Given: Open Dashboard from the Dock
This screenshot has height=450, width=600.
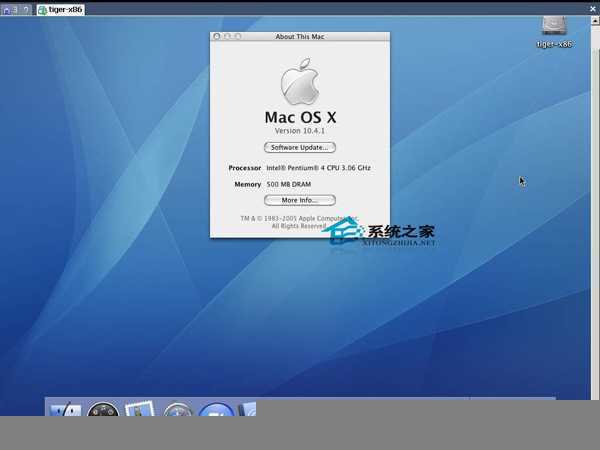Looking at the screenshot, I should (x=103, y=409).
